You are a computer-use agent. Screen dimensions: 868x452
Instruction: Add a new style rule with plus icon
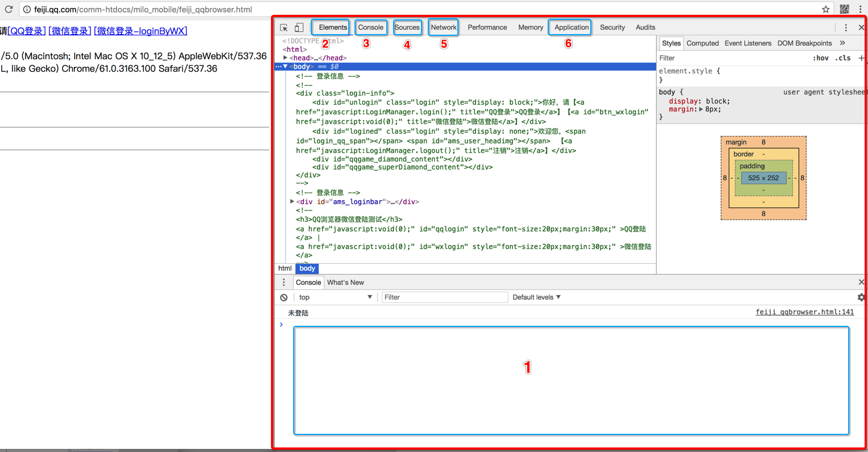point(861,58)
